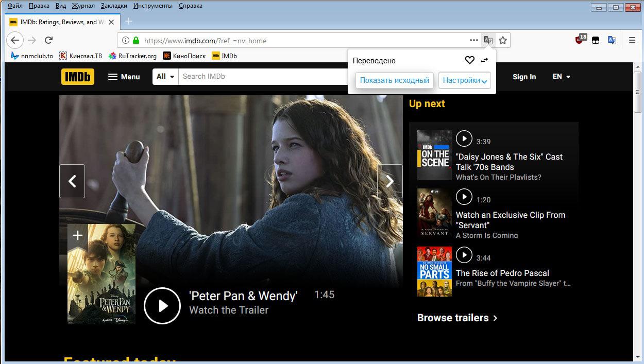Click the browser Back arrow button

click(15, 40)
